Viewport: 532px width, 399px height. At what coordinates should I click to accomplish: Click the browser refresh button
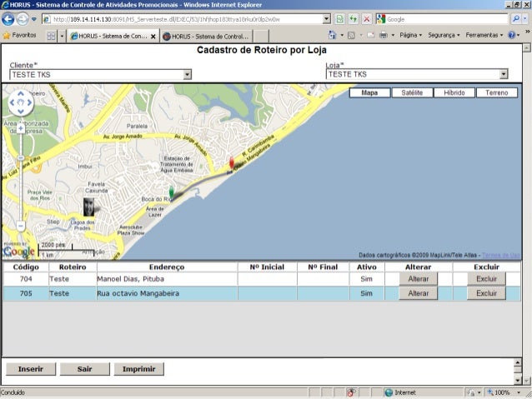353,18
